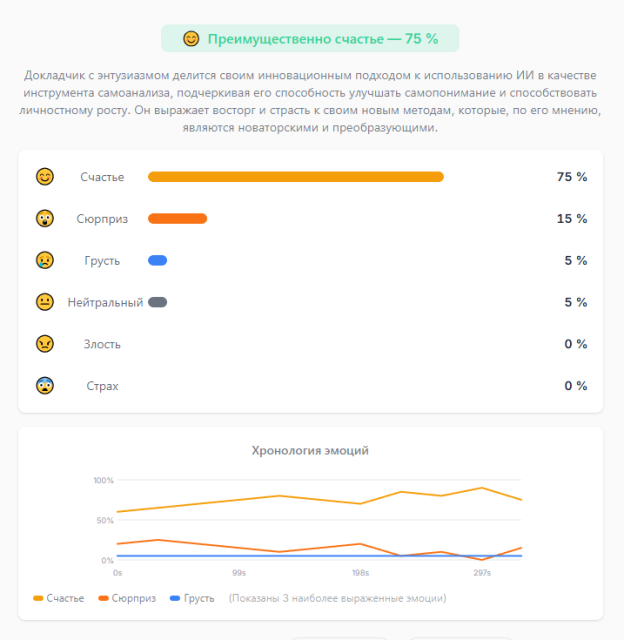This screenshot has width=624, height=640.
Task: Click the neutral face icon beside Нейтральный
Action: pos(45,302)
